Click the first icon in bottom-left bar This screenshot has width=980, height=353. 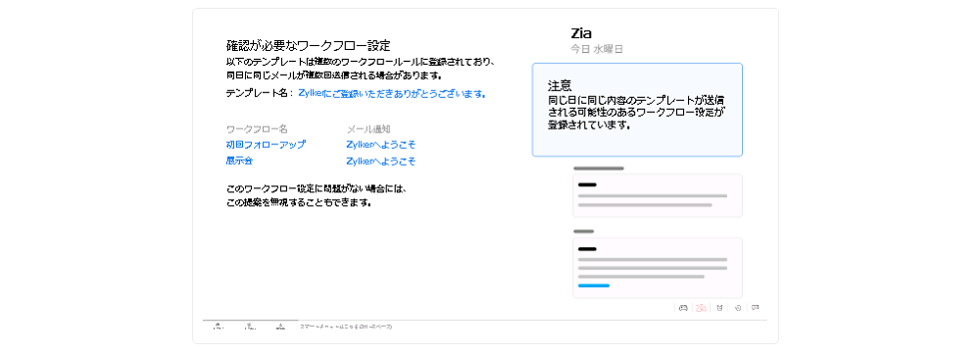(218, 327)
